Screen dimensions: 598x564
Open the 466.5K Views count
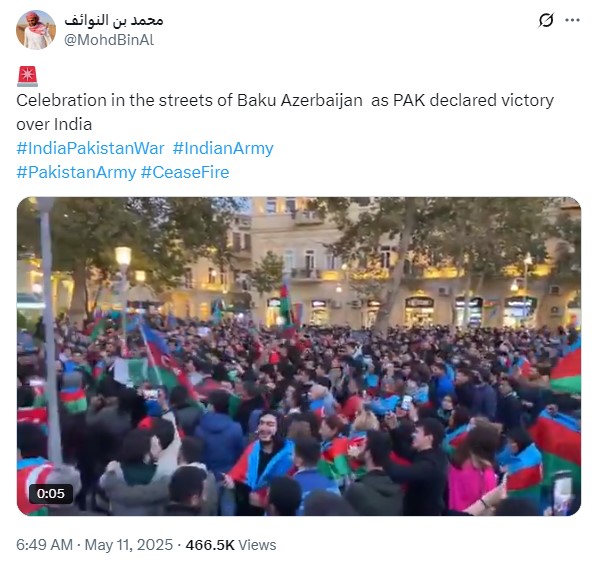(231, 545)
